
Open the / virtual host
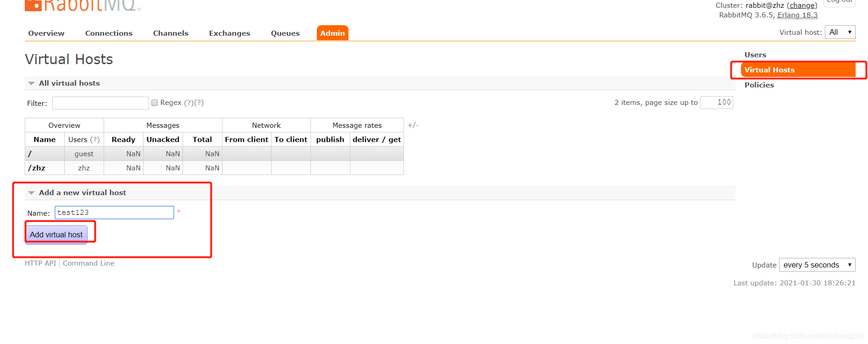click(30, 153)
